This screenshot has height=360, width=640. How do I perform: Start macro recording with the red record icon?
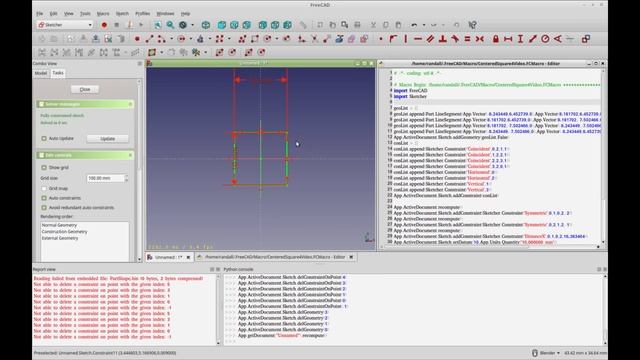(104, 25)
